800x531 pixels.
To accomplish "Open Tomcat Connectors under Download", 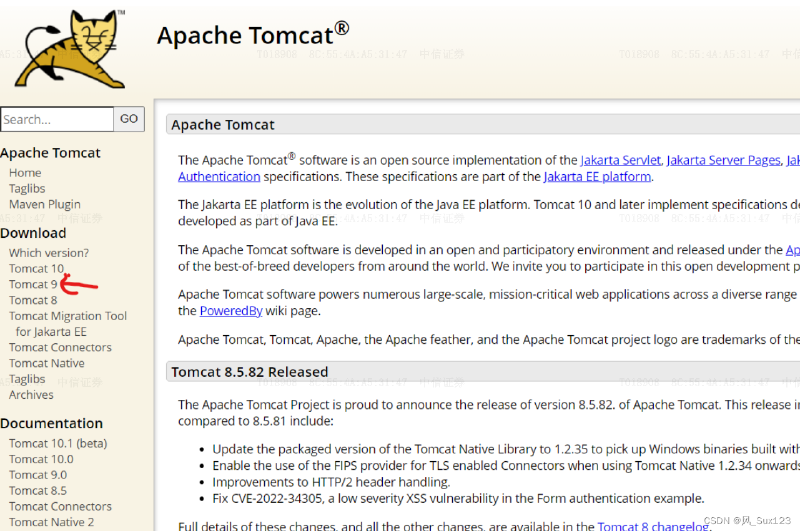I will [x=60, y=348].
